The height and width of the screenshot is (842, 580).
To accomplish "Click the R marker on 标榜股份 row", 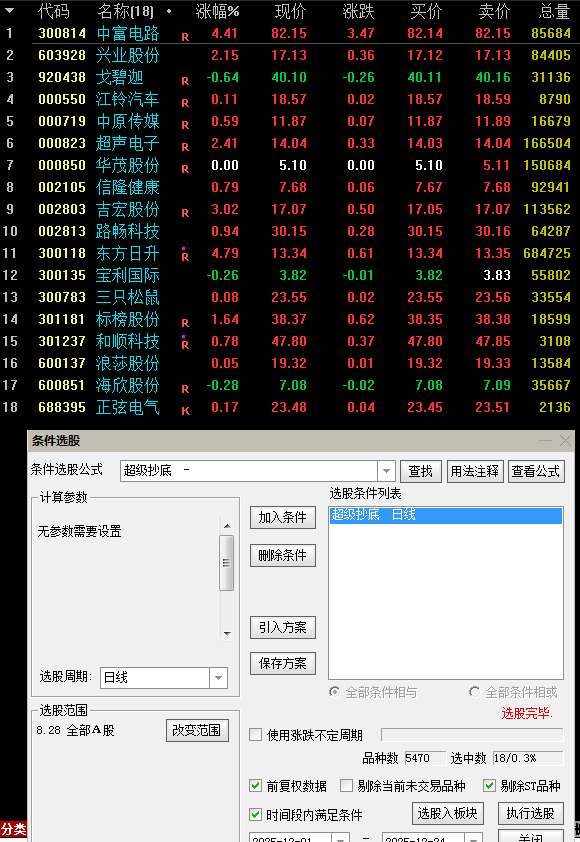I will tap(185, 323).
